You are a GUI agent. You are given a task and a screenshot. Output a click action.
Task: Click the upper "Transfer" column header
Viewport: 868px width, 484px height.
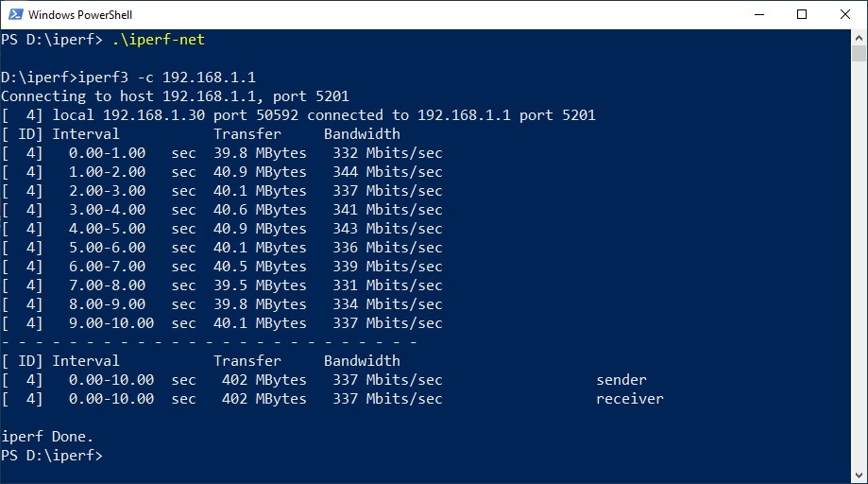click(247, 134)
